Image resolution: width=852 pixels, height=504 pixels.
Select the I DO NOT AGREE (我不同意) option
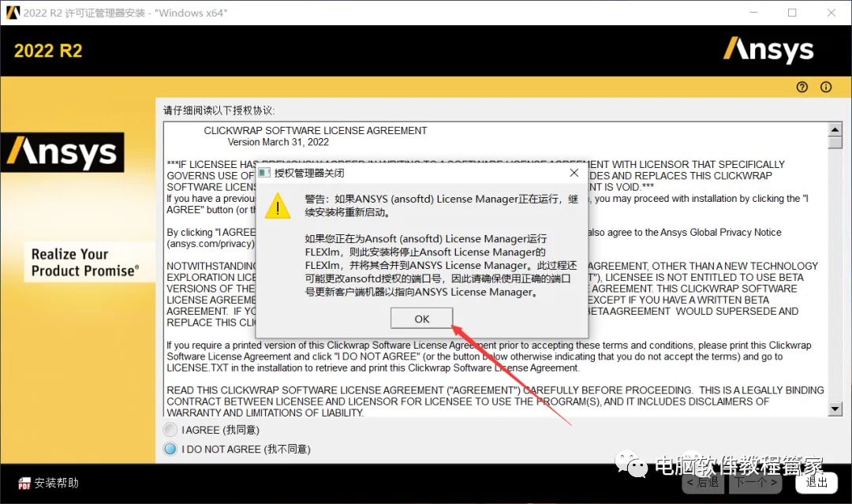170,449
